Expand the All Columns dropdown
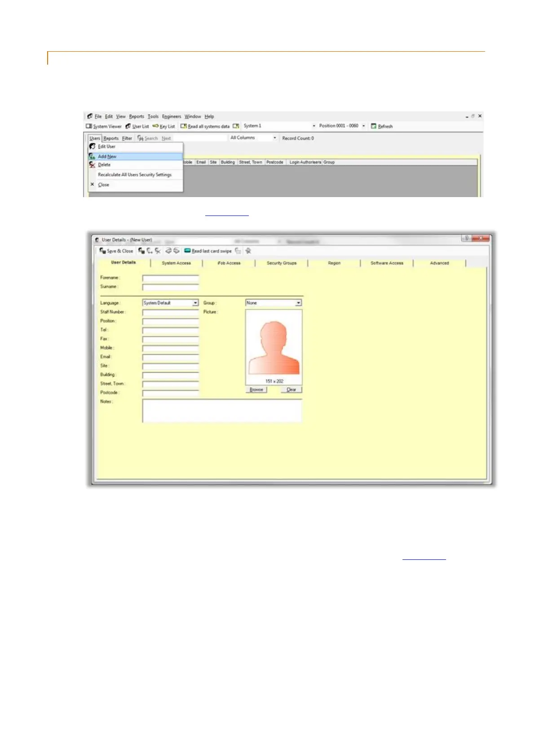This screenshot has width=535, height=756. click(x=274, y=138)
